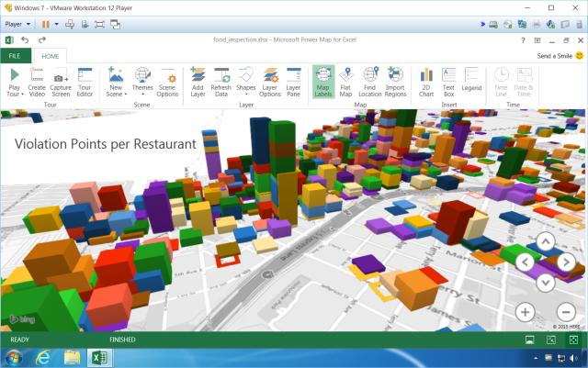Open Find Location tool
Viewport: 588px width, 368px height.
coord(370,81)
